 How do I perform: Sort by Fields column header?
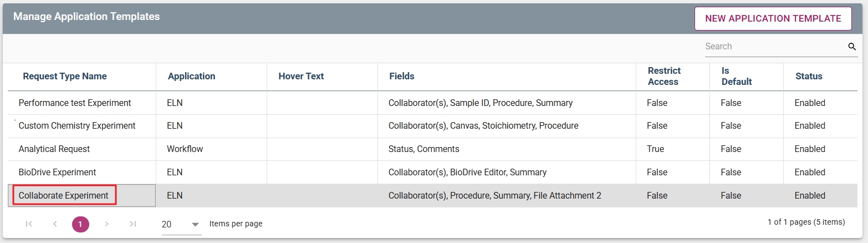[x=402, y=76]
